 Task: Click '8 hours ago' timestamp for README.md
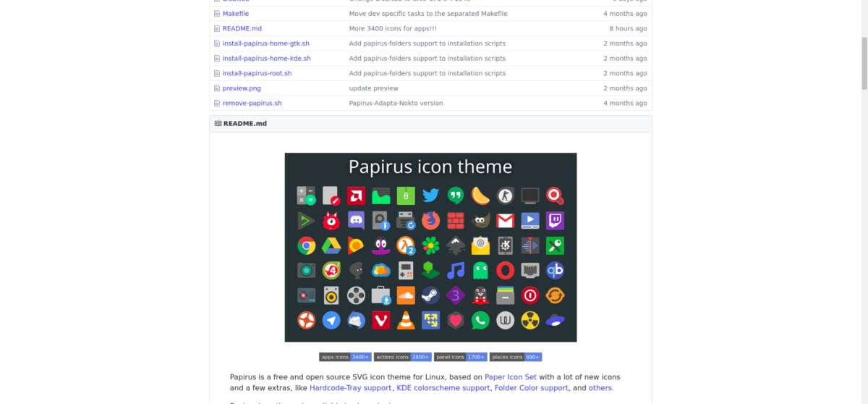628,28
